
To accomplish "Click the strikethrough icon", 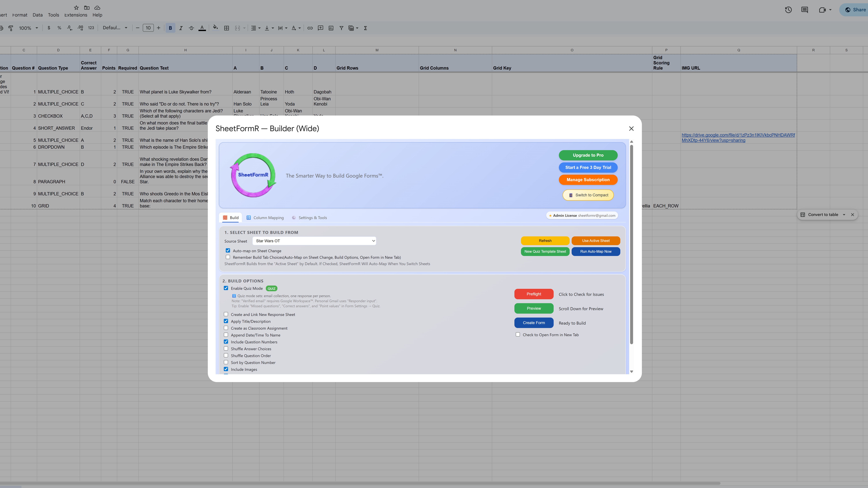I will (191, 28).
